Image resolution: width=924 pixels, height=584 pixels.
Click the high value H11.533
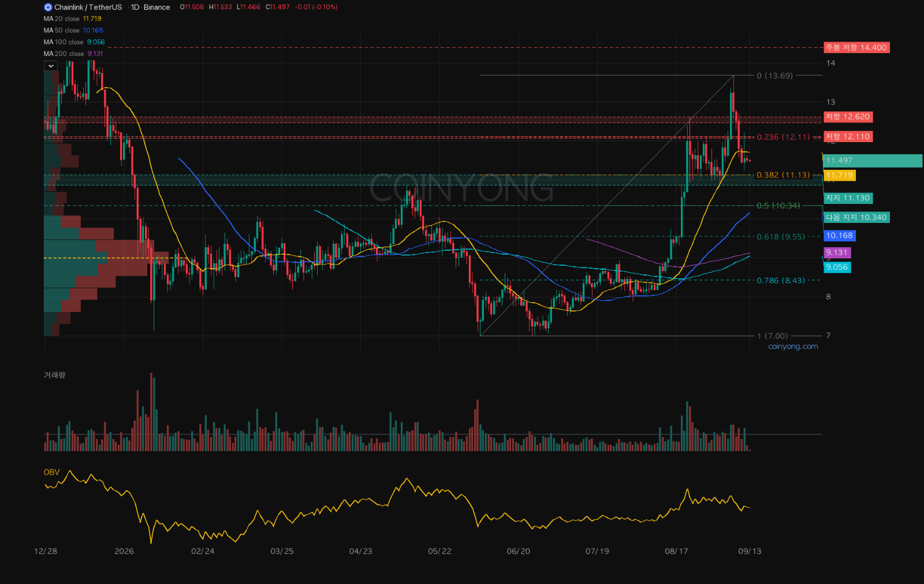click(x=220, y=8)
